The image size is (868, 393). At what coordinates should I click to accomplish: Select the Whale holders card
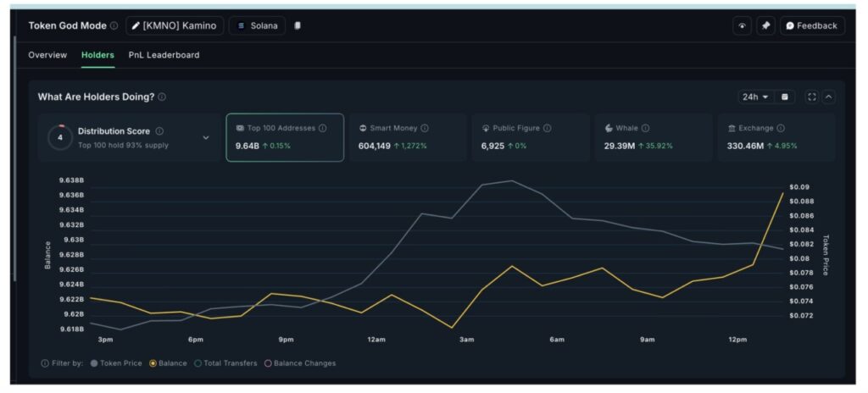(652, 137)
